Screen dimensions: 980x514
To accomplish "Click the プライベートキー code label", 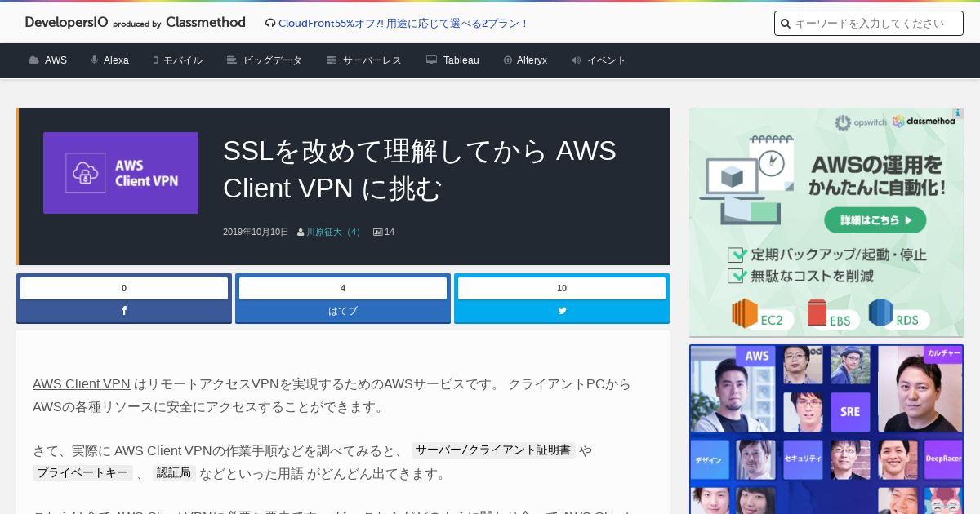I will tap(82, 473).
